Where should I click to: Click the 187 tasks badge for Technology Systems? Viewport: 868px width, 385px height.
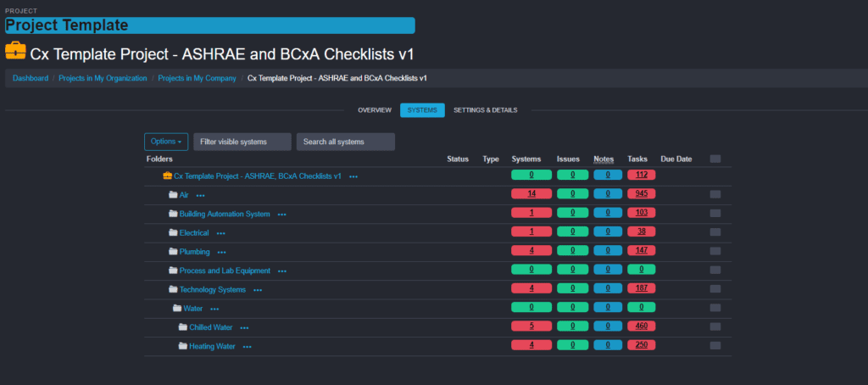click(x=642, y=288)
